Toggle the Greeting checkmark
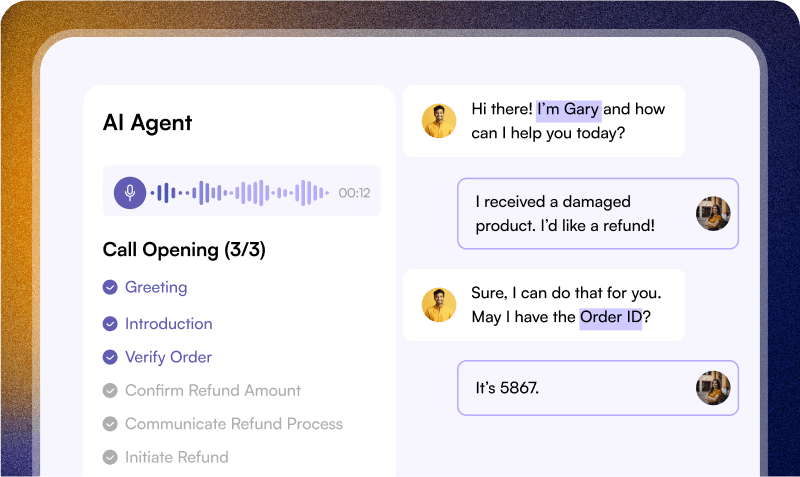 (x=110, y=287)
